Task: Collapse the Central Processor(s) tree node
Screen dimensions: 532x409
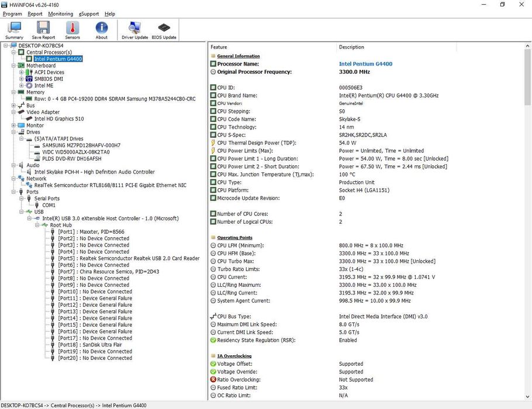Action: click(x=13, y=52)
